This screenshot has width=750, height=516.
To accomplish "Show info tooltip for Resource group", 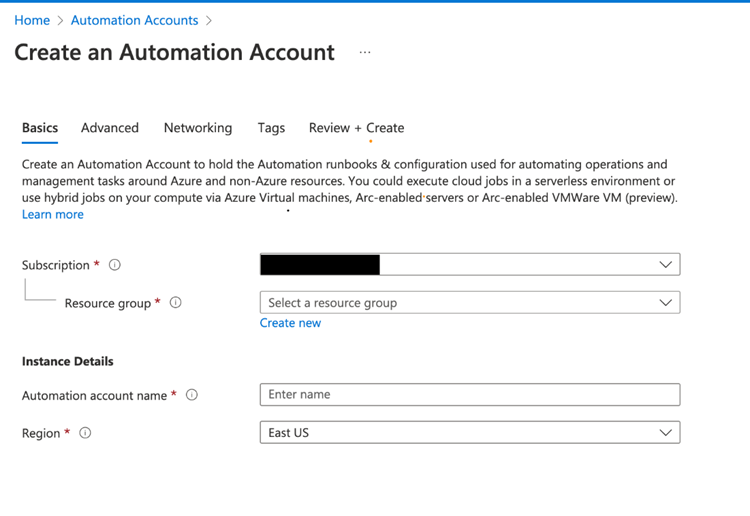I will click(x=176, y=303).
